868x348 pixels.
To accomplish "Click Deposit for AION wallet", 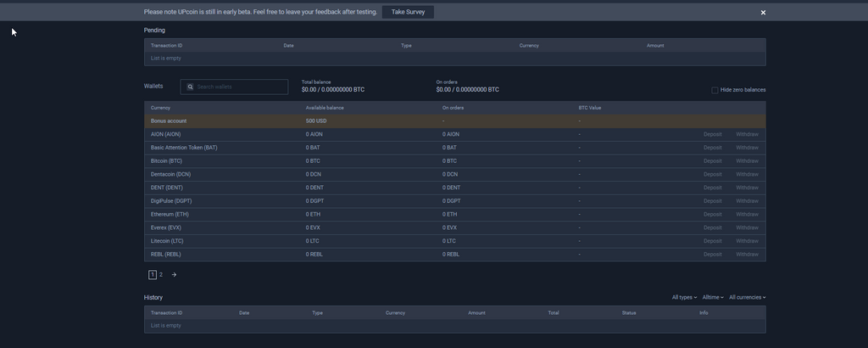I will (x=712, y=134).
